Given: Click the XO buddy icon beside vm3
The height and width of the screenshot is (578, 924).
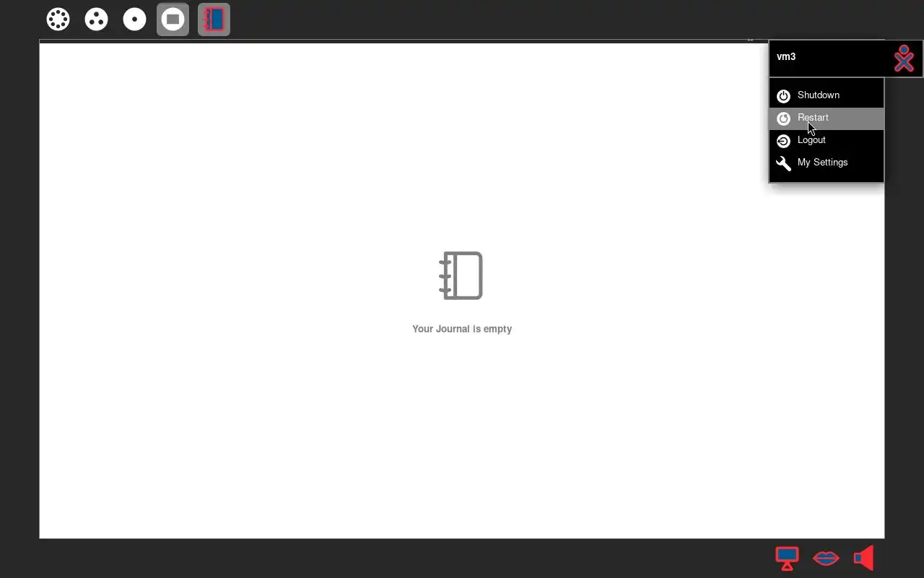Looking at the screenshot, I should [904, 59].
